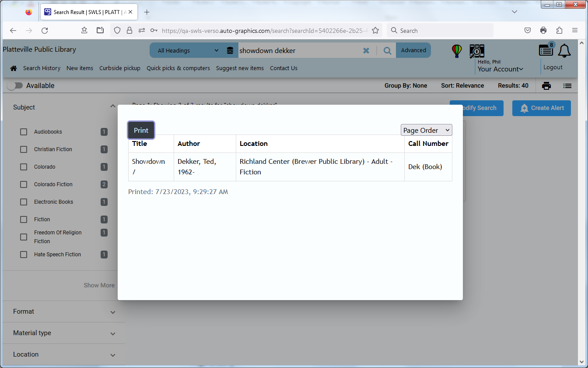Open the lists icon with badge 8
The height and width of the screenshot is (368, 588).
[x=546, y=50]
